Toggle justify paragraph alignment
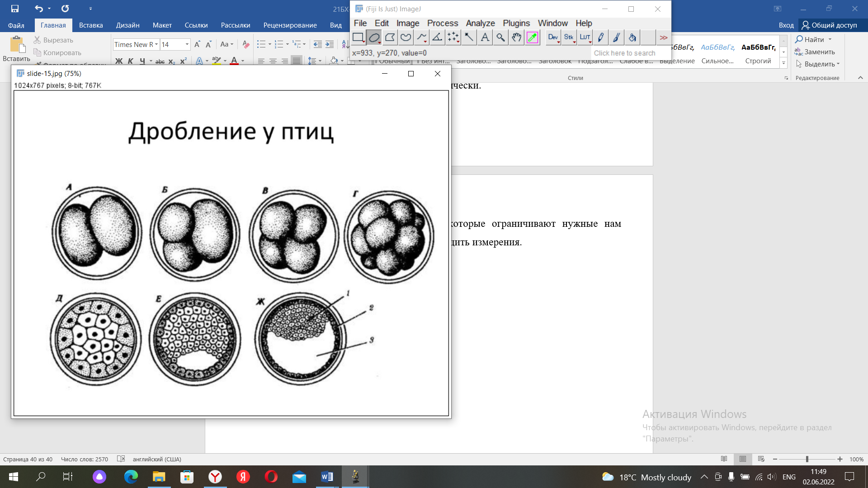 point(297,61)
